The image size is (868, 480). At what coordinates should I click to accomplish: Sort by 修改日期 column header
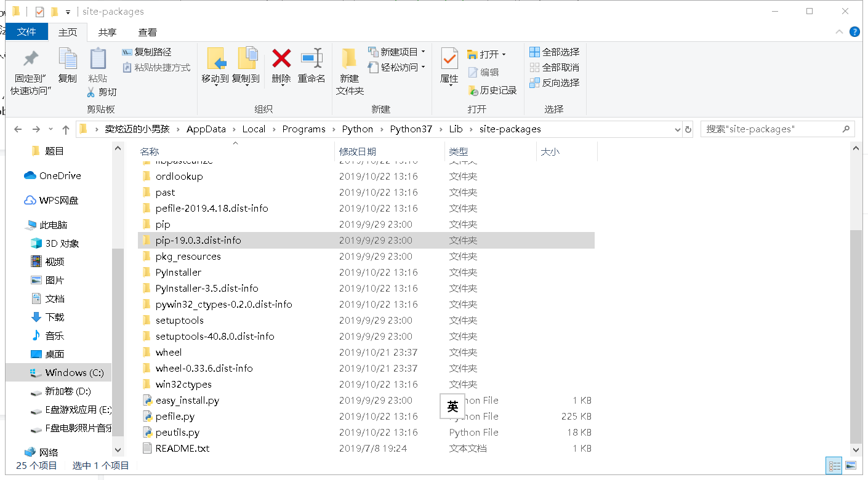click(x=358, y=151)
